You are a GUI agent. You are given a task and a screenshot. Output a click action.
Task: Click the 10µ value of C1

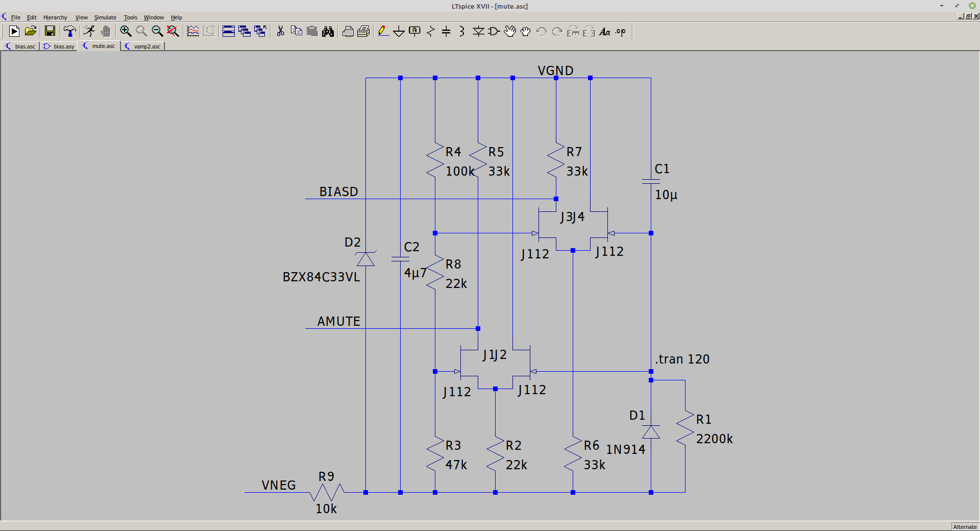pyautogui.click(x=666, y=195)
